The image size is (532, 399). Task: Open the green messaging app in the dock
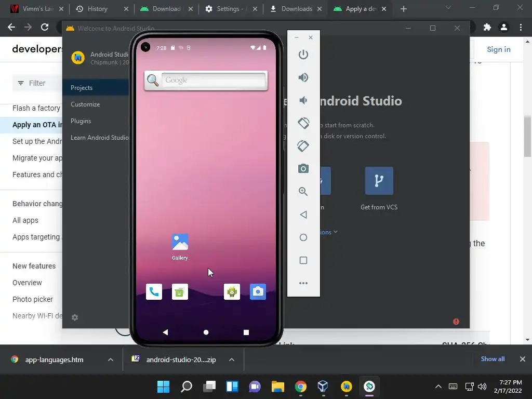coord(180,292)
